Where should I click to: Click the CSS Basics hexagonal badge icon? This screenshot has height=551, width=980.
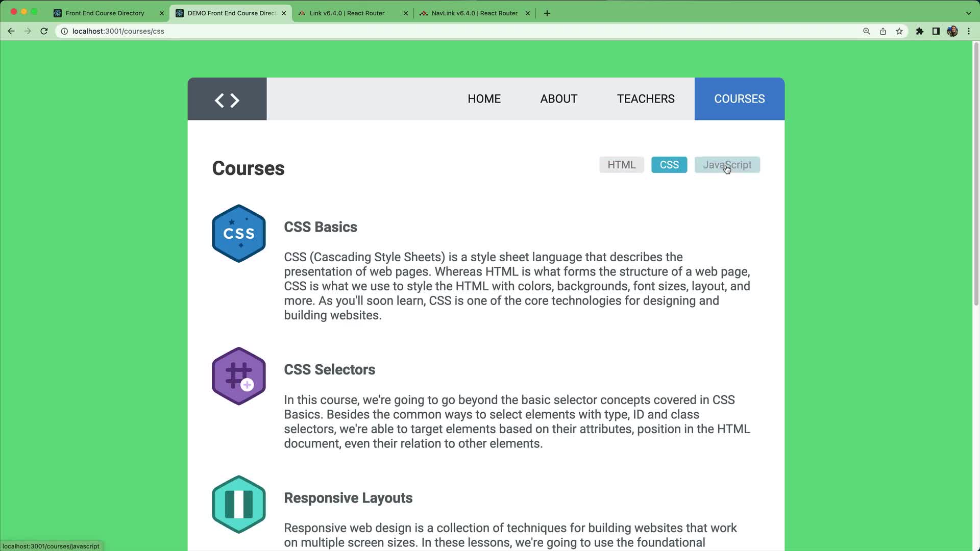click(x=238, y=233)
